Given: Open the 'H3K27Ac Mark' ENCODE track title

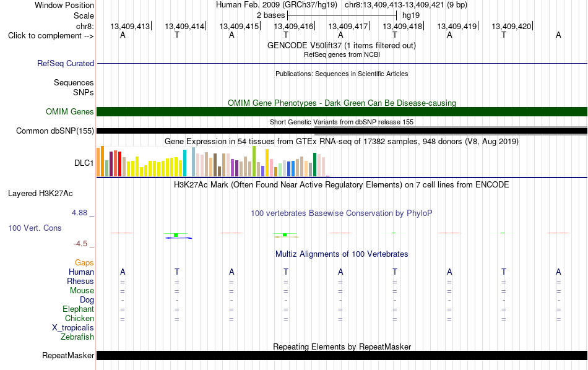Looking at the screenshot, I should coord(342,185).
